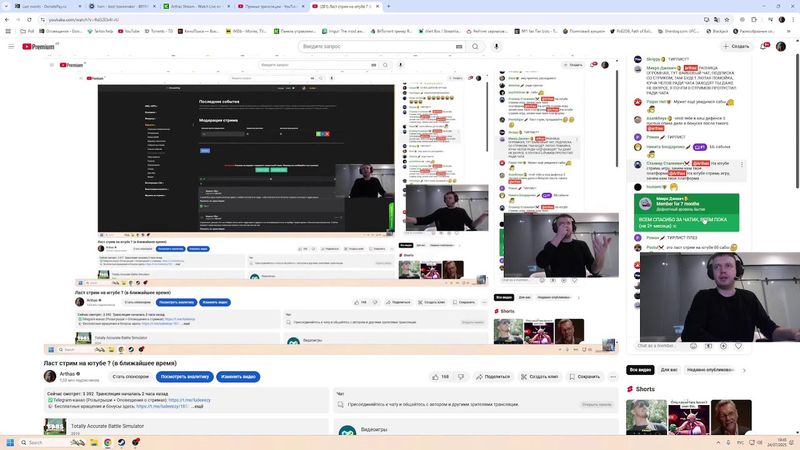Viewport: 800px width, 450px height.
Task: Expand the video description with "ещё"
Action: click(198, 407)
